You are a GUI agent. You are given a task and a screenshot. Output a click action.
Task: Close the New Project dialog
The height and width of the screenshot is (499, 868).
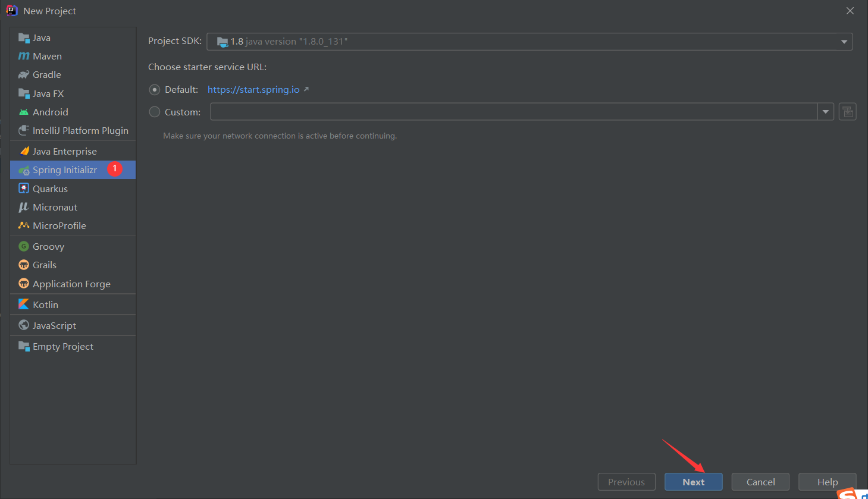(x=850, y=11)
